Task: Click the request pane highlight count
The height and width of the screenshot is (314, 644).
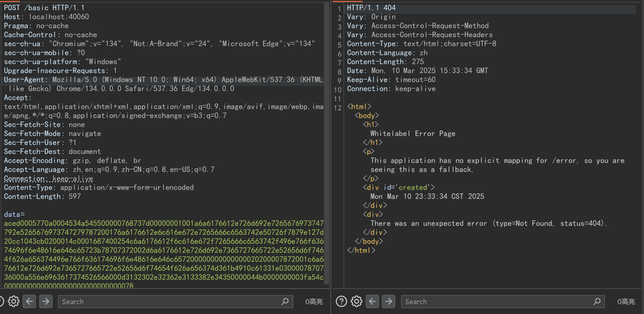Action: 314,302
